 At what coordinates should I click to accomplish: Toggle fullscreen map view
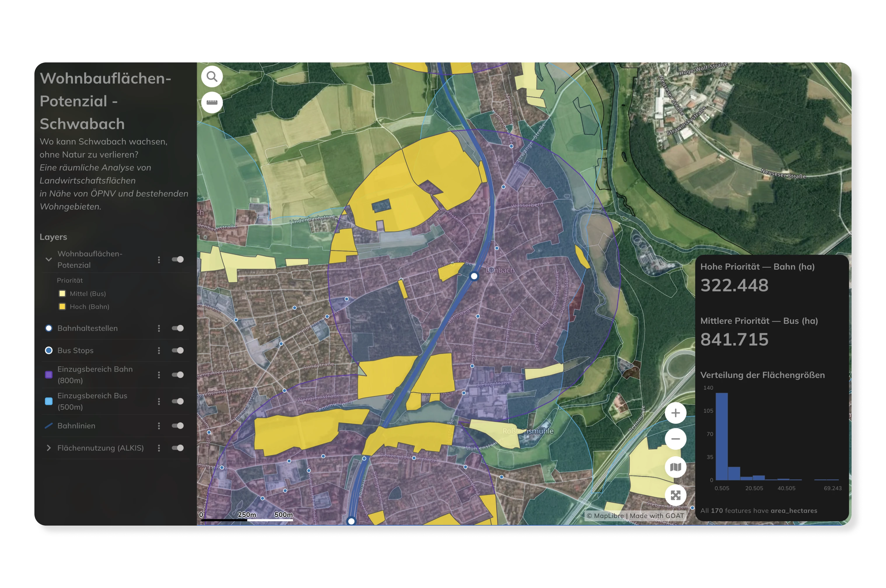(x=675, y=495)
